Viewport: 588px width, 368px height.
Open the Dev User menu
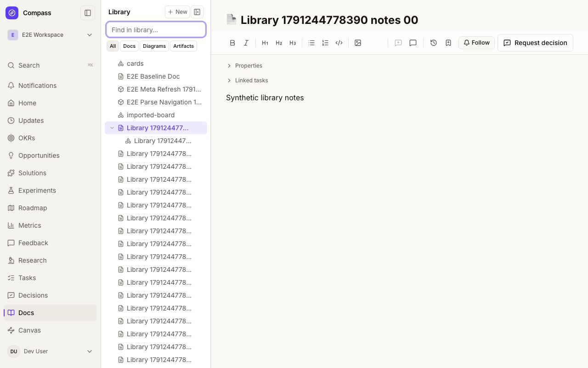click(x=51, y=351)
